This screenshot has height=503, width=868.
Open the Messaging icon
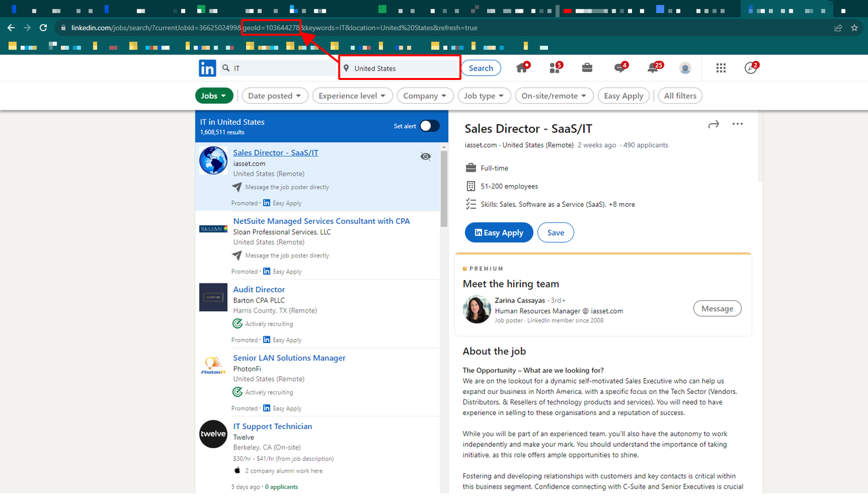pyautogui.click(x=620, y=68)
